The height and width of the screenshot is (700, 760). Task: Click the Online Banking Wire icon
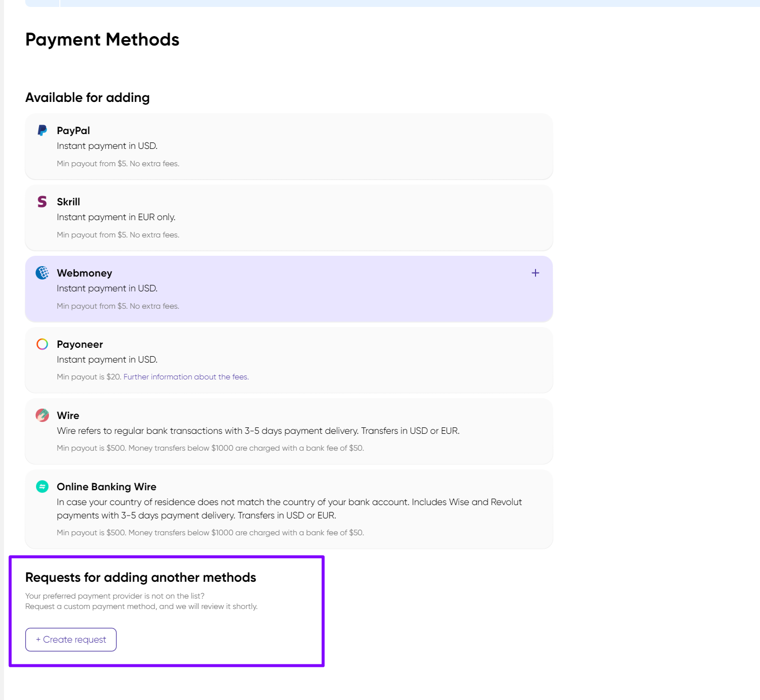click(43, 487)
